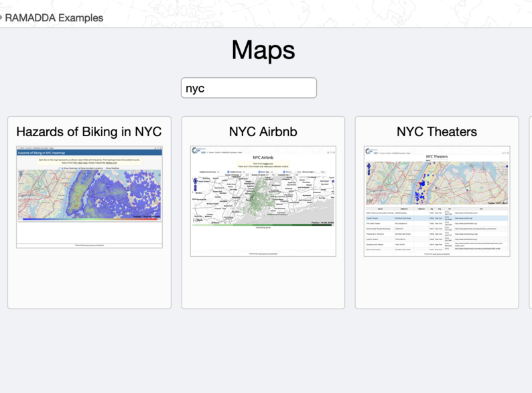532x393 pixels.
Task: Open the NYC Theaters card title
Action: (x=437, y=131)
